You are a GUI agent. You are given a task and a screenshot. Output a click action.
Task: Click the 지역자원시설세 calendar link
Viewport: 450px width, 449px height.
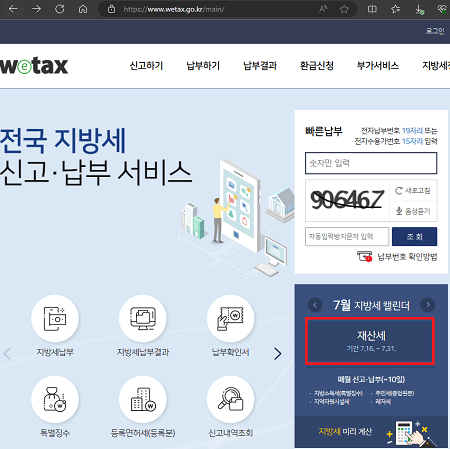[x=332, y=402]
